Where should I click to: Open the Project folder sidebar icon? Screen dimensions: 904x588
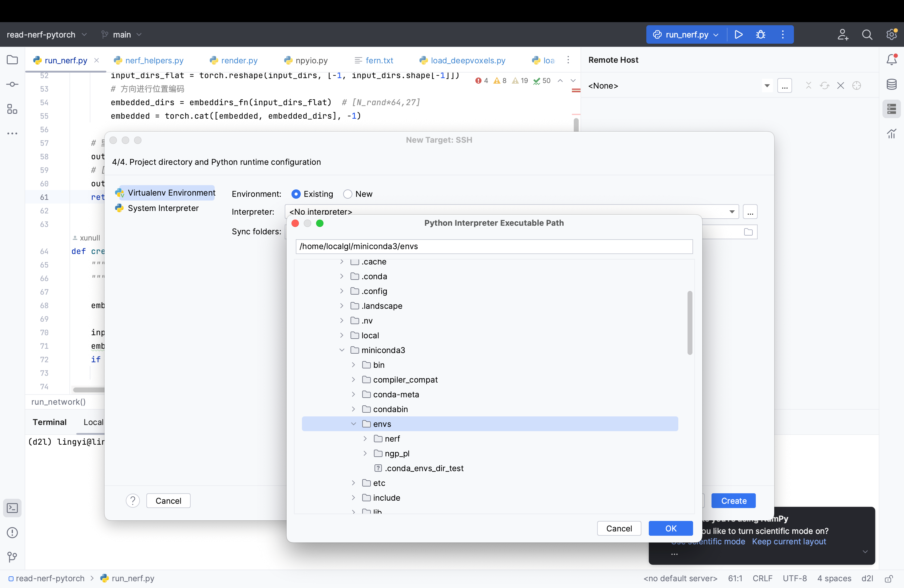pyautogui.click(x=12, y=60)
